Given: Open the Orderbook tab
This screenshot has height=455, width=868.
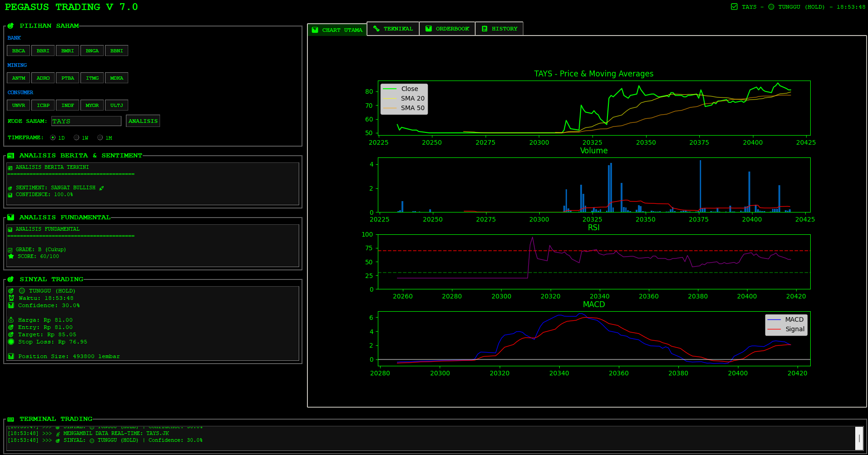Looking at the screenshot, I should 447,29.
